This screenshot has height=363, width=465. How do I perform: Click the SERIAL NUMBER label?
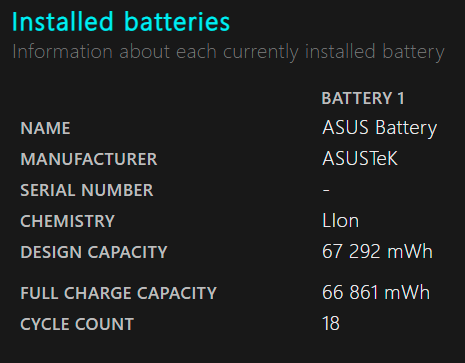tap(87, 190)
